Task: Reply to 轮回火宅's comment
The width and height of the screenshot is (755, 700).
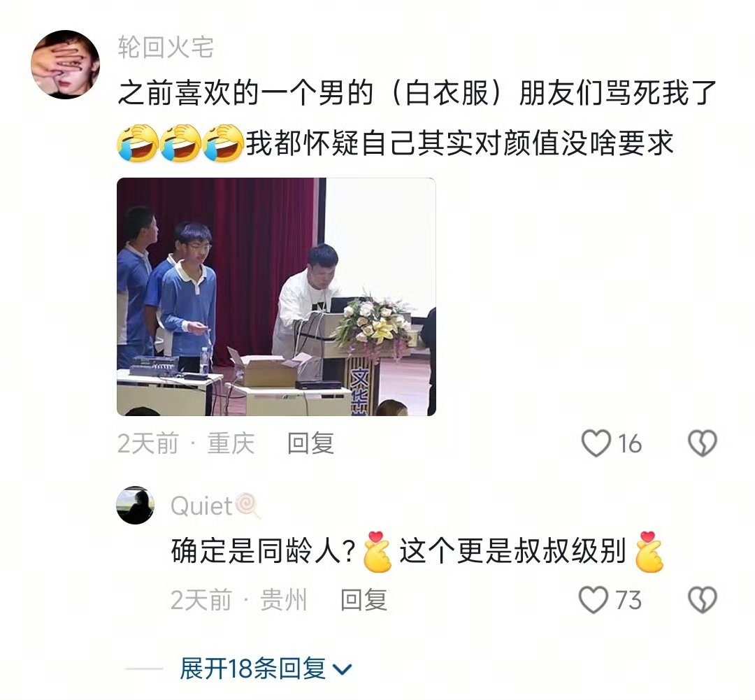Action: 310,443
